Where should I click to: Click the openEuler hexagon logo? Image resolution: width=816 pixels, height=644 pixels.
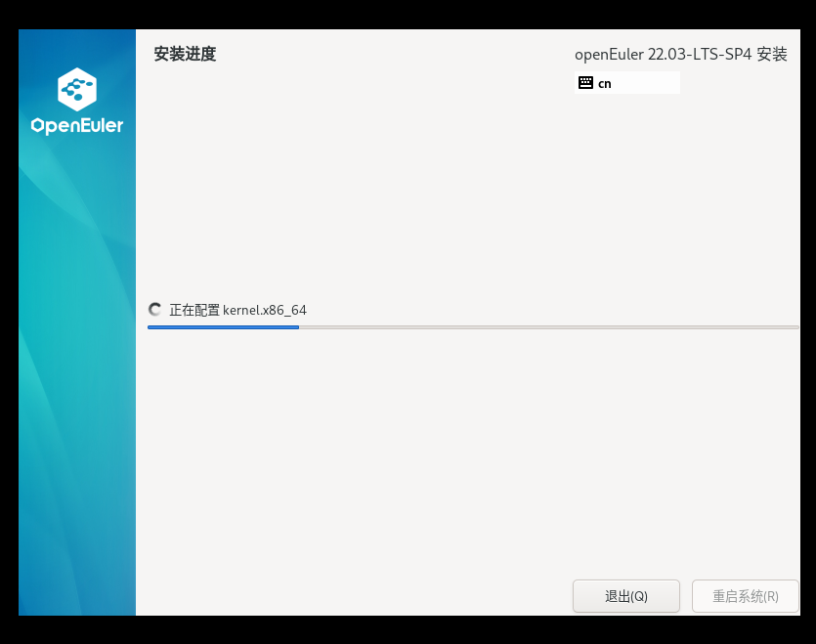[77, 89]
